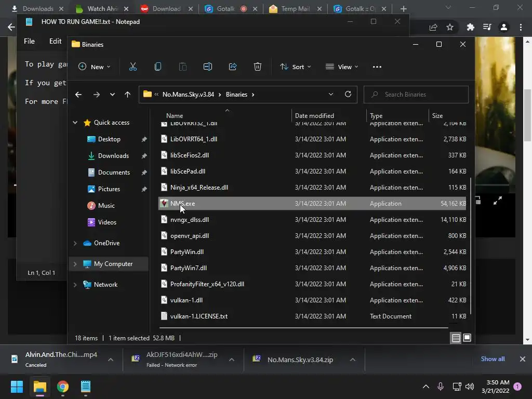Open options for No.Mans.Sky.v3.84.zip download
This screenshot has height=399, width=532.
[x=353, y=360]
